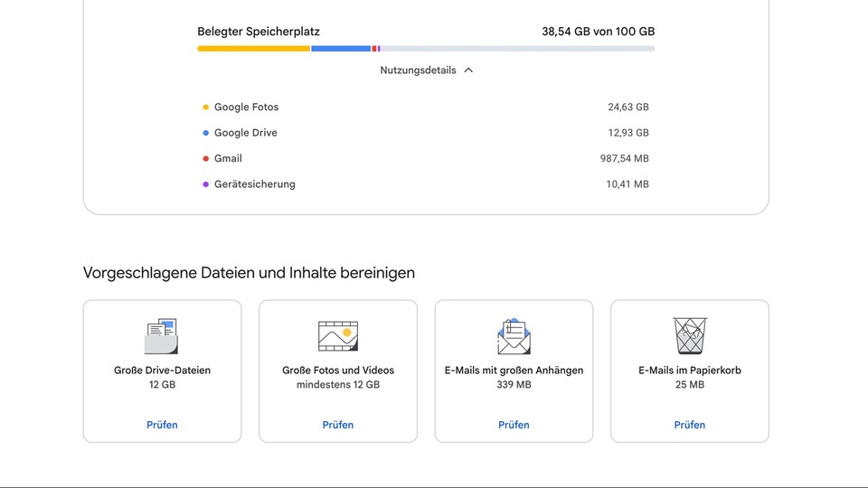The width and height of the screenshot is (868, 488).
Task: Click Prüfen under E-Mails mit großen Anhängen
Action: pyautogui.click(x=514, y=425)
